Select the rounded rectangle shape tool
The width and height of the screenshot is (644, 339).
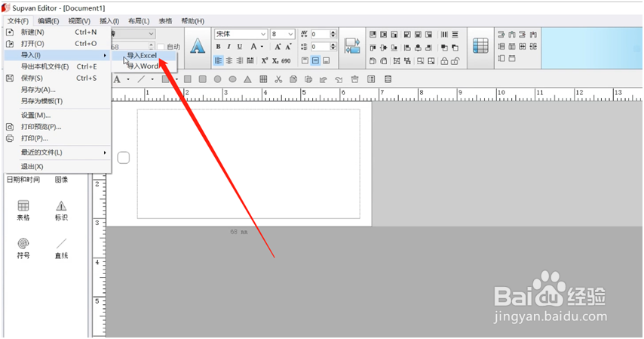[x=203, y=79]
